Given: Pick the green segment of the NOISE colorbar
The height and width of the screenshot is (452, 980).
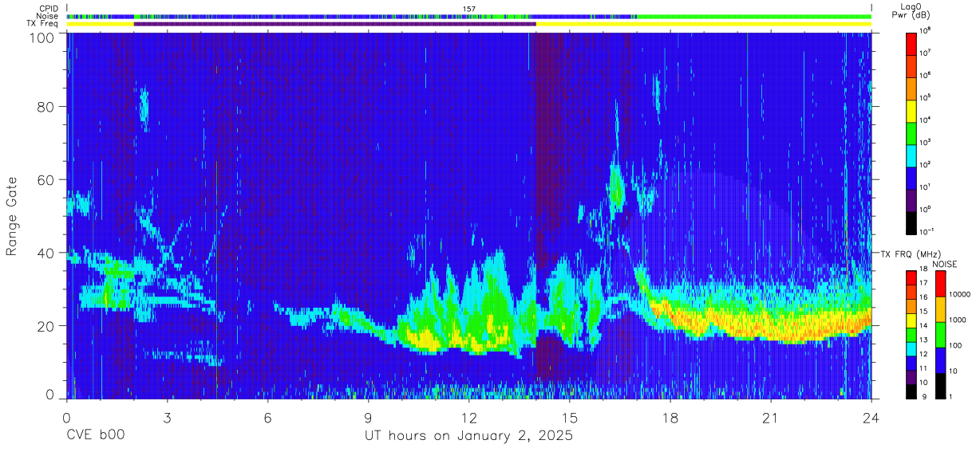Looking at the screenshot, I should 941,334.
